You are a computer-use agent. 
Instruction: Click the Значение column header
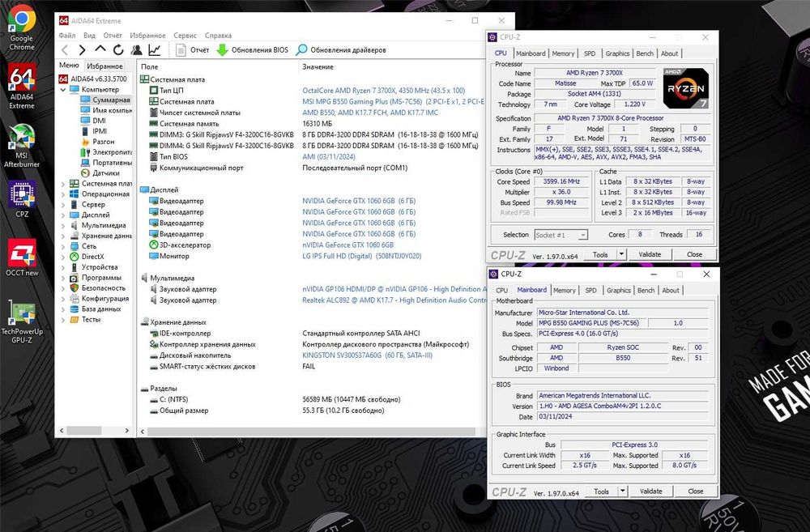pos(318,66)
